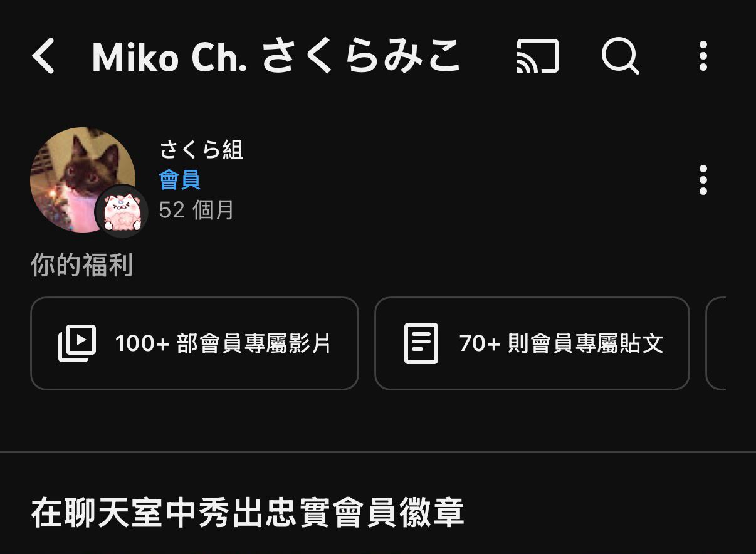Tap 70+ 則會員專屬貼文 label text

pos(561,343)
